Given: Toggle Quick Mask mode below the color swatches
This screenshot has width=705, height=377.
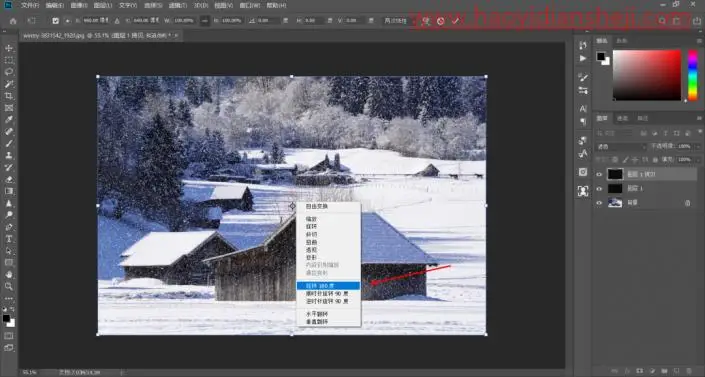Looking at the screenshot, I should [x=9, y=336].
